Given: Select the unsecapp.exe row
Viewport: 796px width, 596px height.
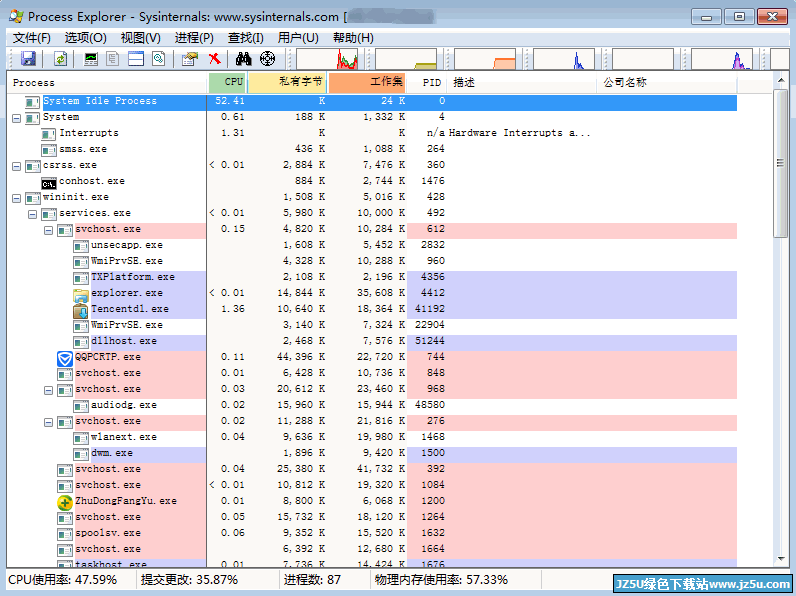Looking at the screenshot, I should pyautogui.click(x=372, y=245).
